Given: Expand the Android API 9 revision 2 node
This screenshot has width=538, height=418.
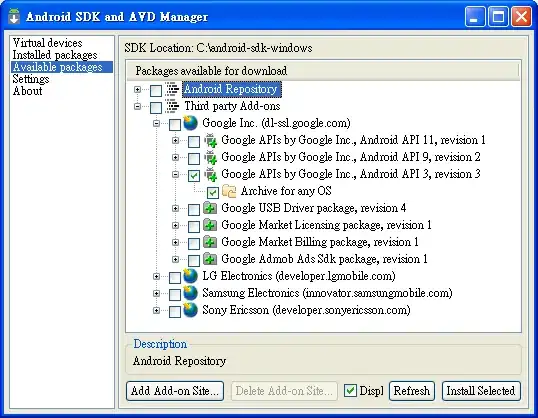Looking at the screenshot, I should click(x=175, y=157).
